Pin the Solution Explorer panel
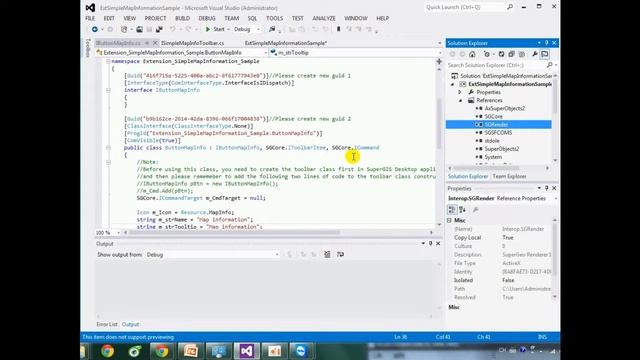Screen dimensions: 640x360 547,43
